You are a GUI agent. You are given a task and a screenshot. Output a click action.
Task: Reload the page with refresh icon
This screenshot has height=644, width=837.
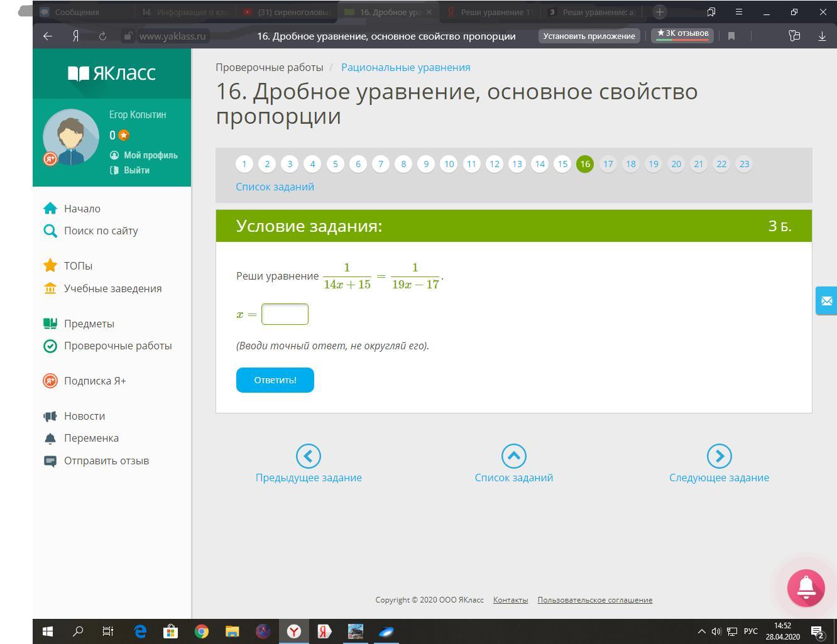[102, 36]
